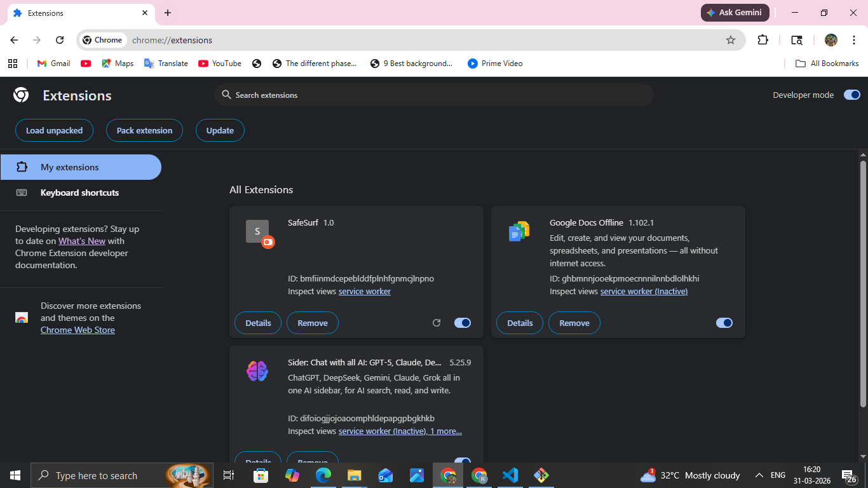Select Keyboard shortcuts in the sidebar
Viewport: 868px width, 488px height.
(81, 193)
